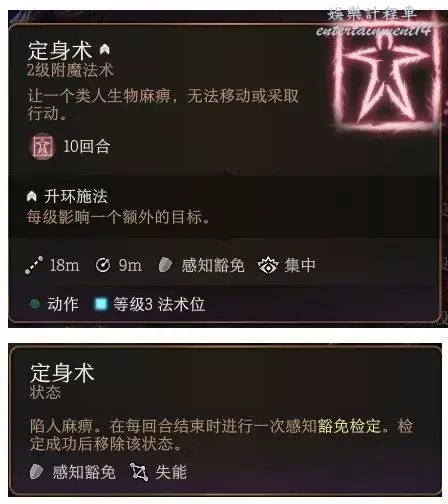Click the green action dot beside 动作
Screen dimensions: 448x504
pyautogui.click(x=35, y=304)
